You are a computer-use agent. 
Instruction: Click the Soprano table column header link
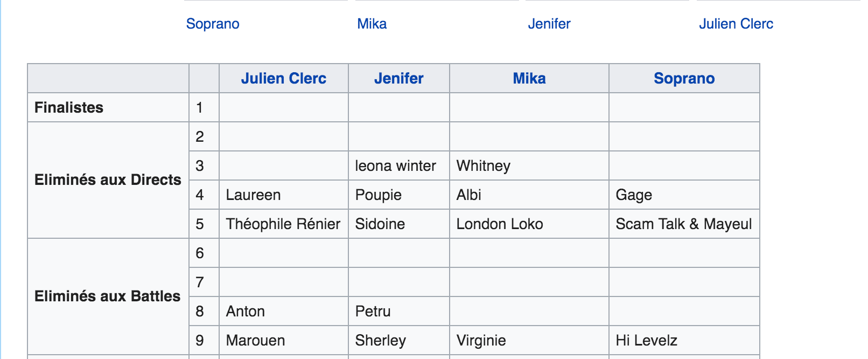(x=684, y=79)
